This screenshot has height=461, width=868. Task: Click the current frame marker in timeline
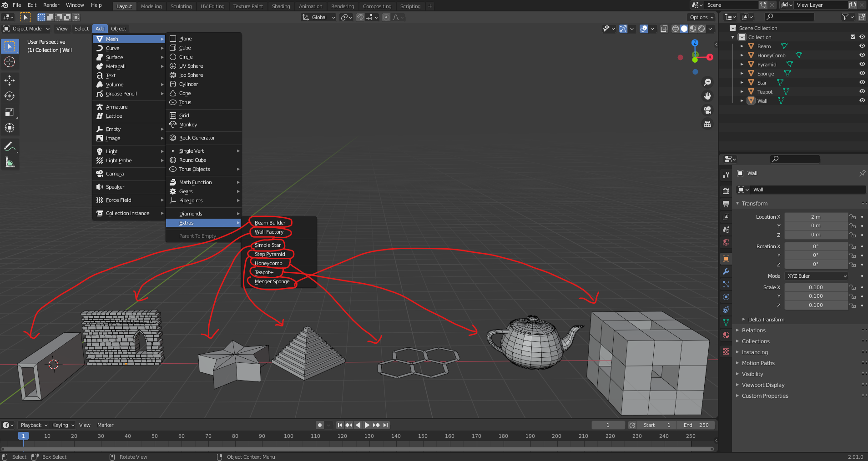23,436
